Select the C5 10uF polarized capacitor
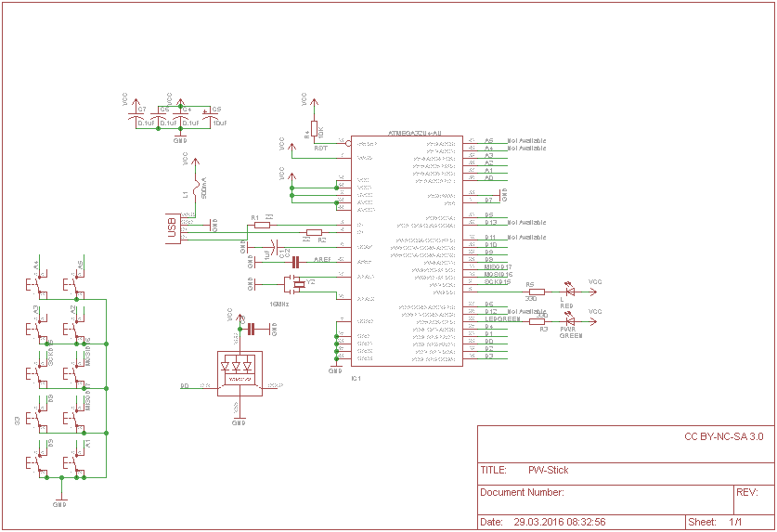777x532 pixels. tap(210, 115)
